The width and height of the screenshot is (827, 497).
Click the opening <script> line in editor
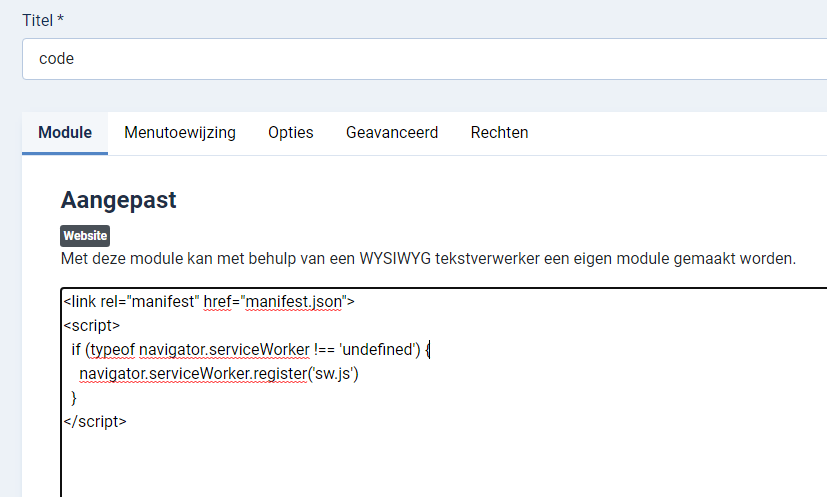coord(92,326)
